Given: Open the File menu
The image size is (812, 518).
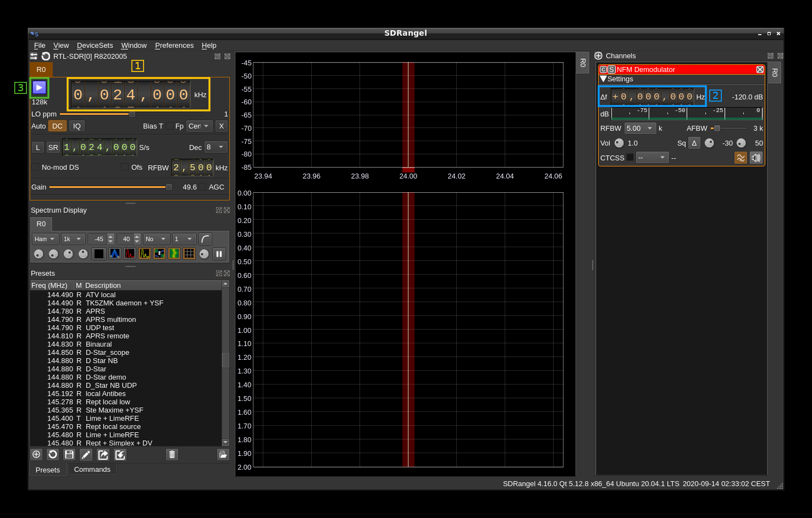Looking at the screenshot, I should coord(40,45).
